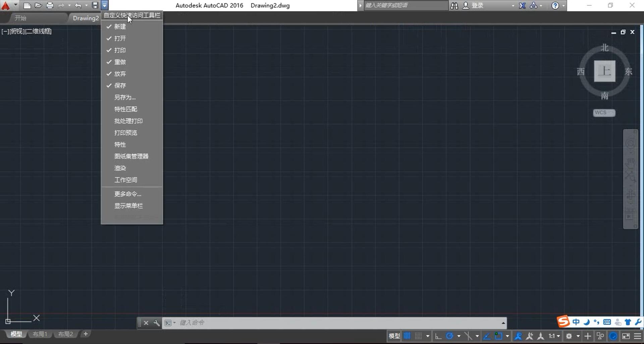644x344 pixels.
Task: Click 显示菜单栏 menu entry
Action: pyautogui.click(x=132, y=206)
